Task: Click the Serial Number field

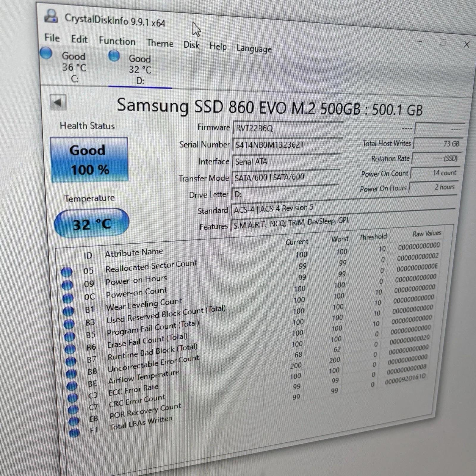Action: coord(287,145)
